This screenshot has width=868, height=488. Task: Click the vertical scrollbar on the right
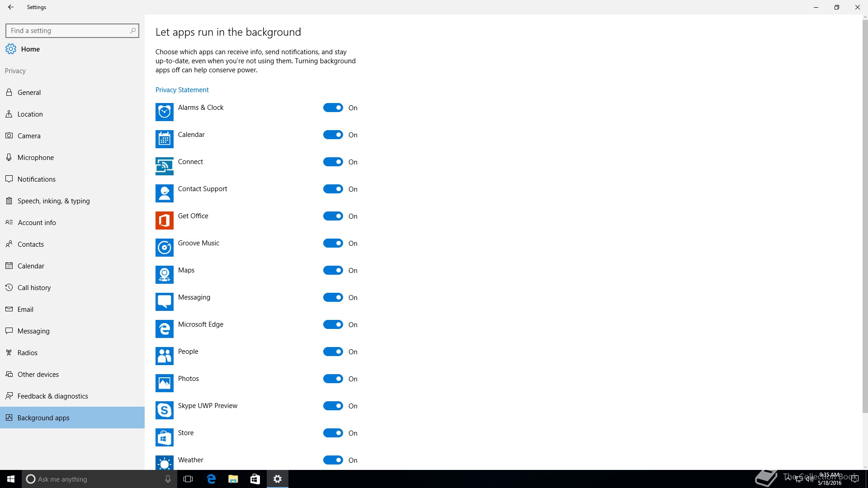(x=865, y=217)
